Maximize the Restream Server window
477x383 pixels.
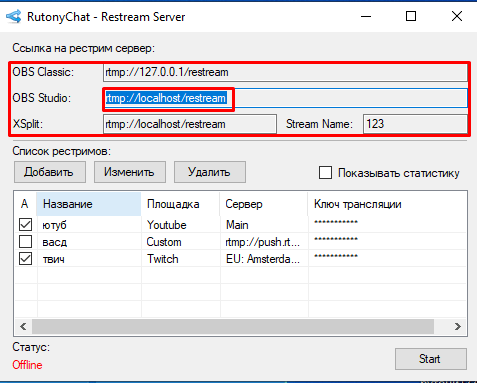coord(411,16)
